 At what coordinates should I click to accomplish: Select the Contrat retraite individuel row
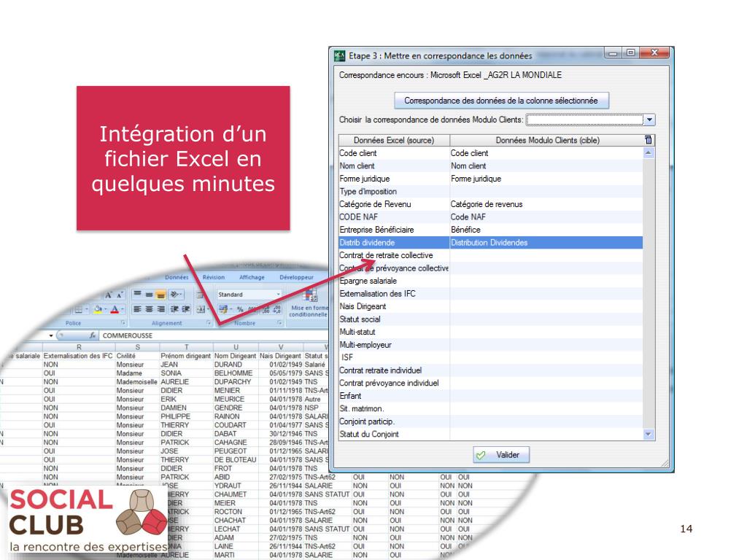[491, 370]
